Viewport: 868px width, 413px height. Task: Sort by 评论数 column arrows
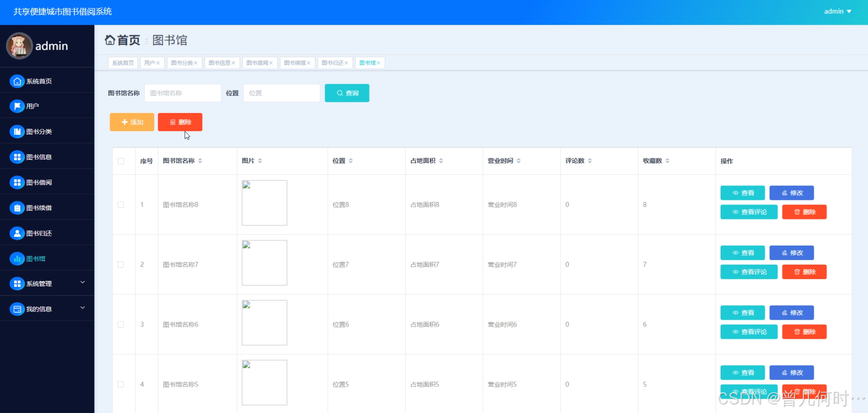(x=590, y=161)
